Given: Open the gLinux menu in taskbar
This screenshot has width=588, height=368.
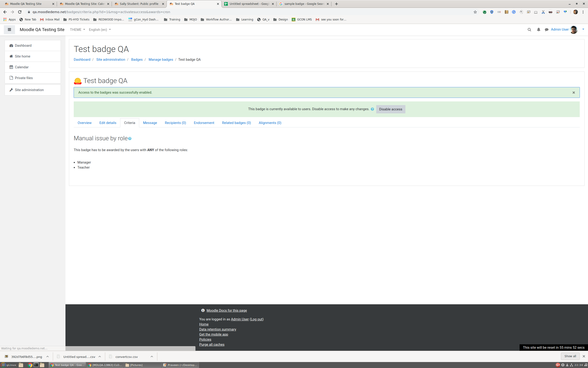Looking at the screenshot, I should (x=9, y=365).
